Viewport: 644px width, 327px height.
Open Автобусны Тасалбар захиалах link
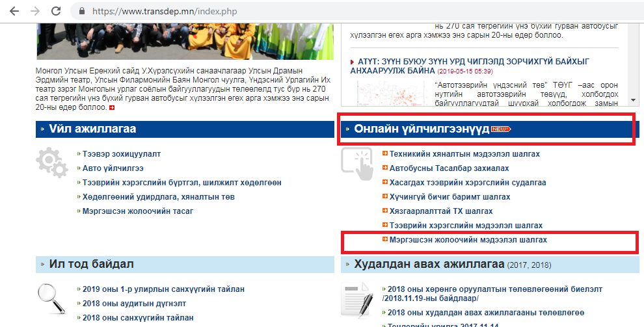click(449, 168)
